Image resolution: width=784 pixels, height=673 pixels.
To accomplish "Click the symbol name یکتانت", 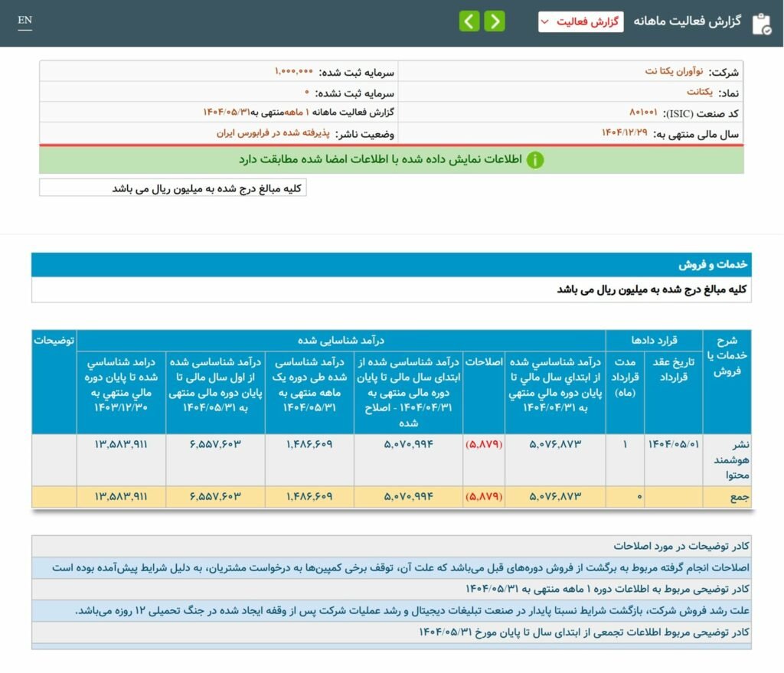I will [x=700, y=92].
